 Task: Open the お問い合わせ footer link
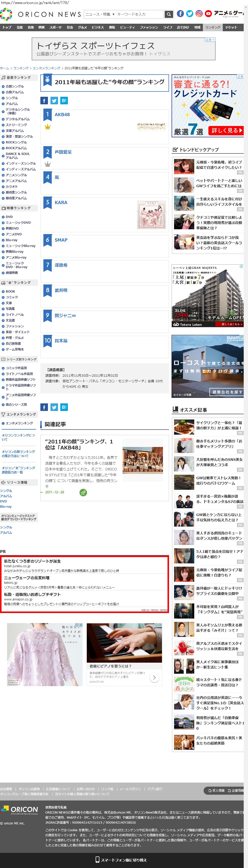point(86,789)
